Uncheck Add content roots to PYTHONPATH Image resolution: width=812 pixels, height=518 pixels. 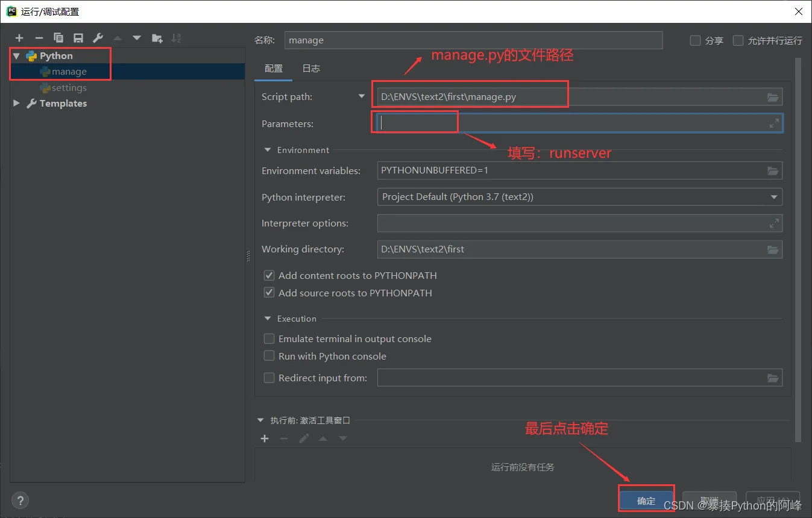click(269, 275)
